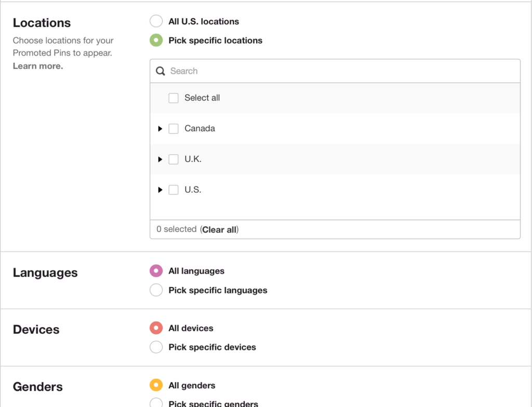Tick the U.K. checkbox

click(x=174, y=159)
